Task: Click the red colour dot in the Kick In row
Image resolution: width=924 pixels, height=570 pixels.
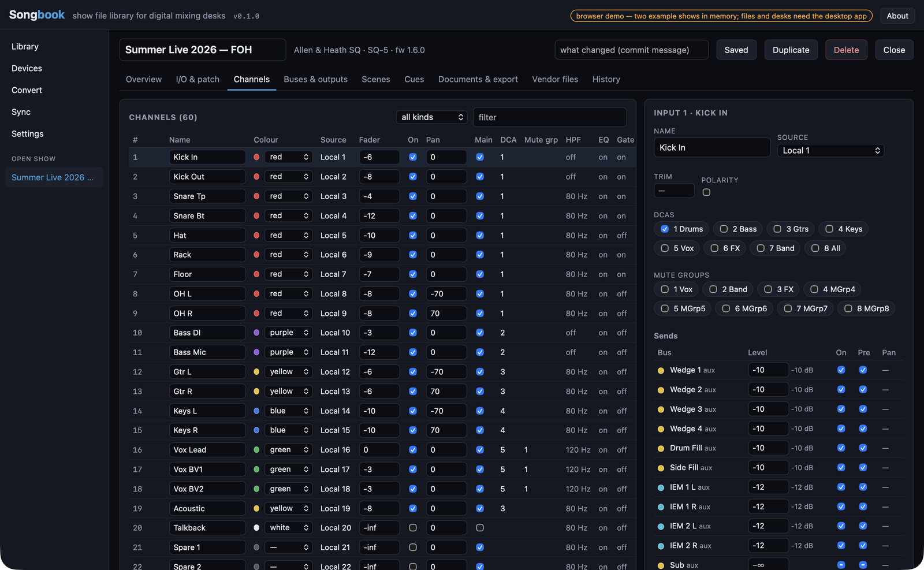Action: point(256,157)
